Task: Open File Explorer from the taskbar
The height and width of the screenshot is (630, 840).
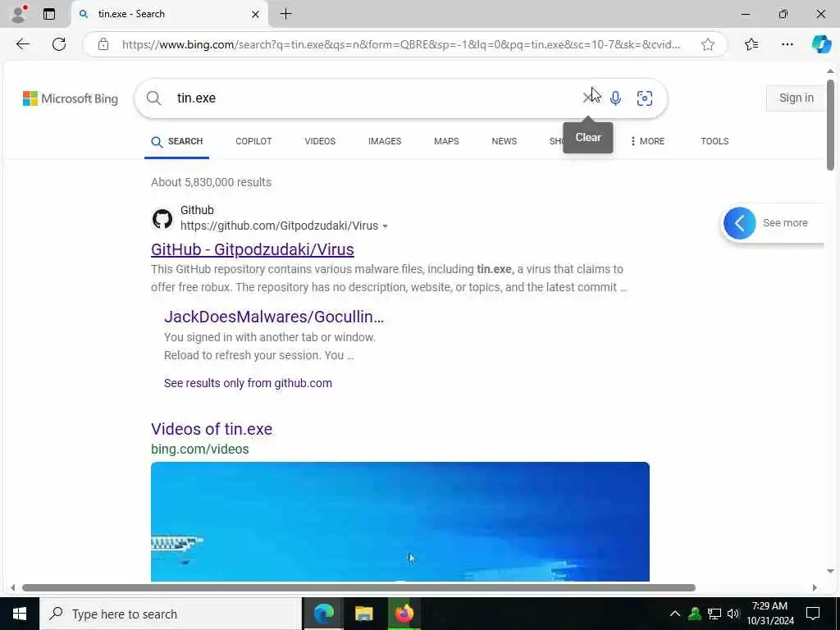Action: tap(363, 614)
